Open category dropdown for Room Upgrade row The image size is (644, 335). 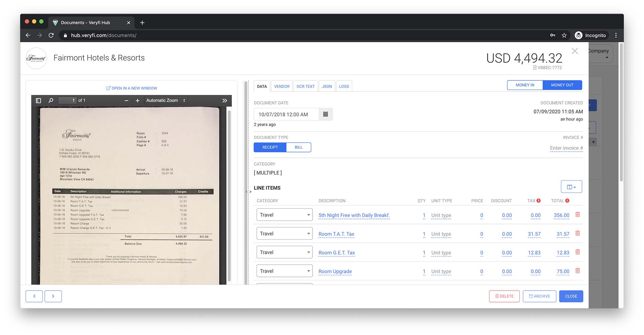point(284,271)
